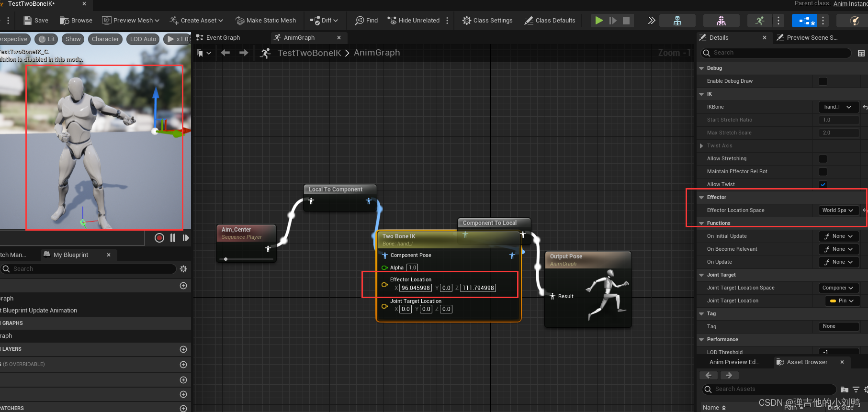Viewport: 868px width, 412px height.
Task: Enable the Debug Draw checkbox
Action: [823, 81]
